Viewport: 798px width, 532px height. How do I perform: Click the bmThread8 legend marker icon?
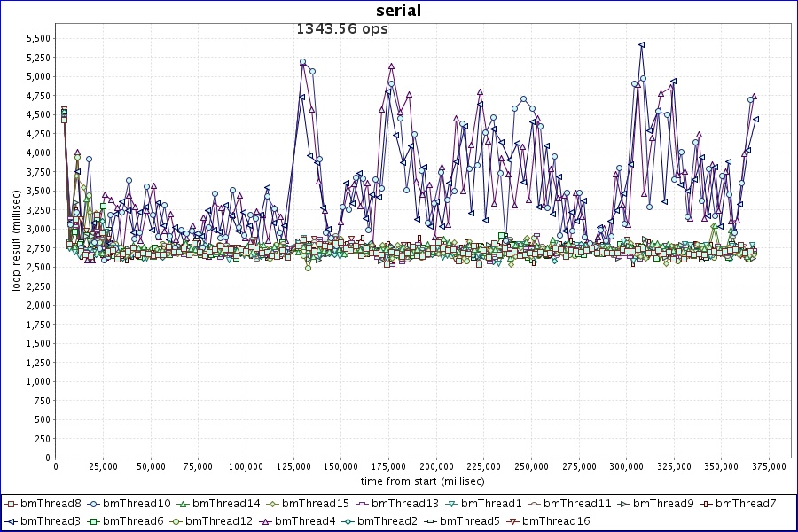tap(11, 504)
